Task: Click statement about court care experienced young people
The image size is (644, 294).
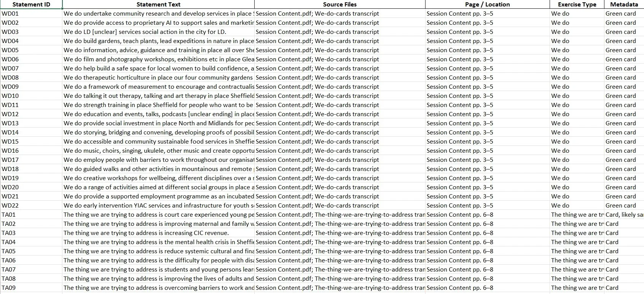Action: [x=158, y=214]
